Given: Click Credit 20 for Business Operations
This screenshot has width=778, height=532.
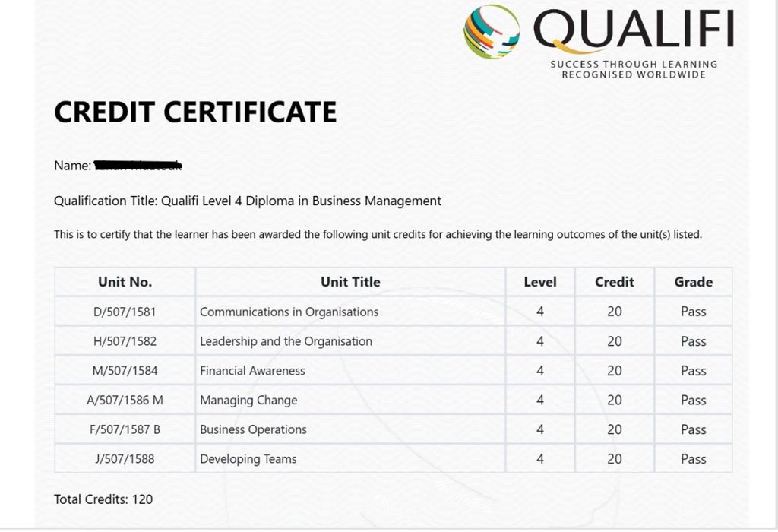Looking at the screenshot, I should (x=615, y=429).
